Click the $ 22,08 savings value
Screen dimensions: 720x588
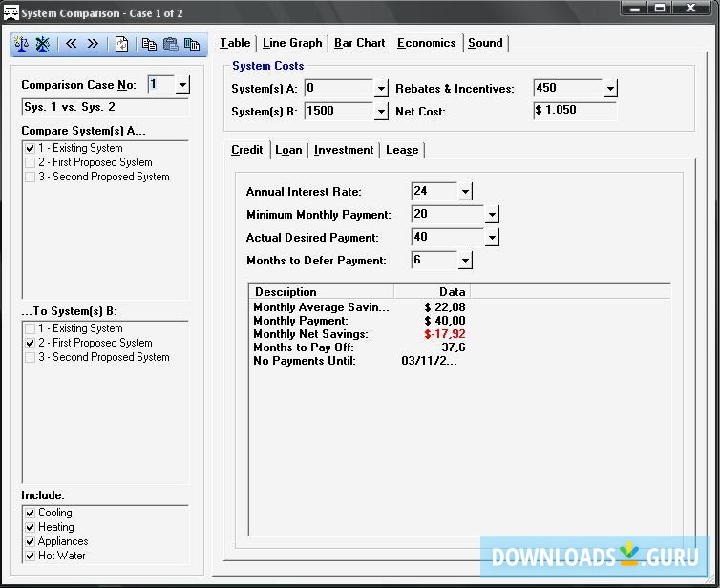tap(444, 307)
